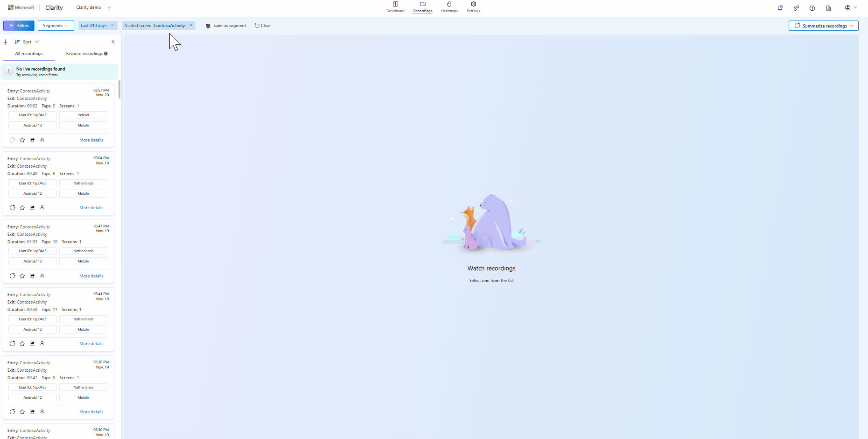Click the "Watch recordings" heading
Viewport: 868px width, 439px height.
click(x=491, y=269)
